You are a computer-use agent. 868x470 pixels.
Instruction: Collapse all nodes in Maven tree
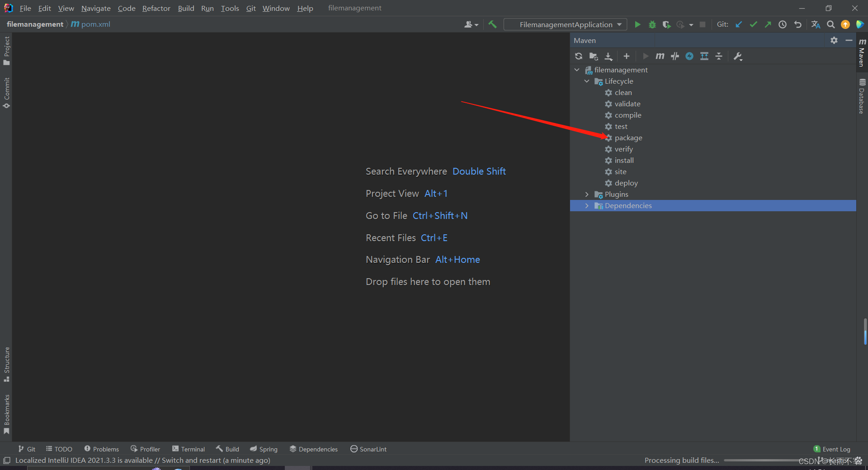tap(719, 56)
